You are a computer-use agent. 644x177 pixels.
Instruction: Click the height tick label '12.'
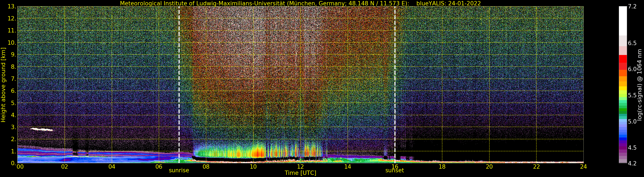(x=12, y=18)
